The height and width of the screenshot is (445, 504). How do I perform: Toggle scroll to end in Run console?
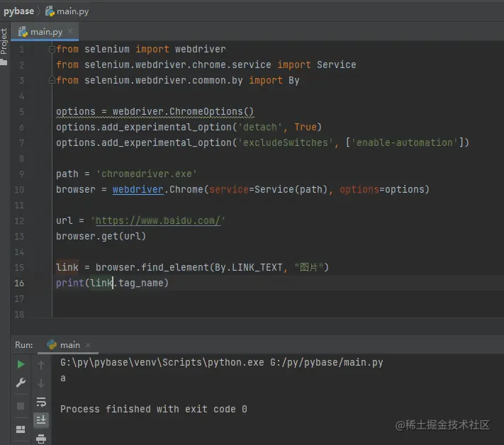(41, 420)
